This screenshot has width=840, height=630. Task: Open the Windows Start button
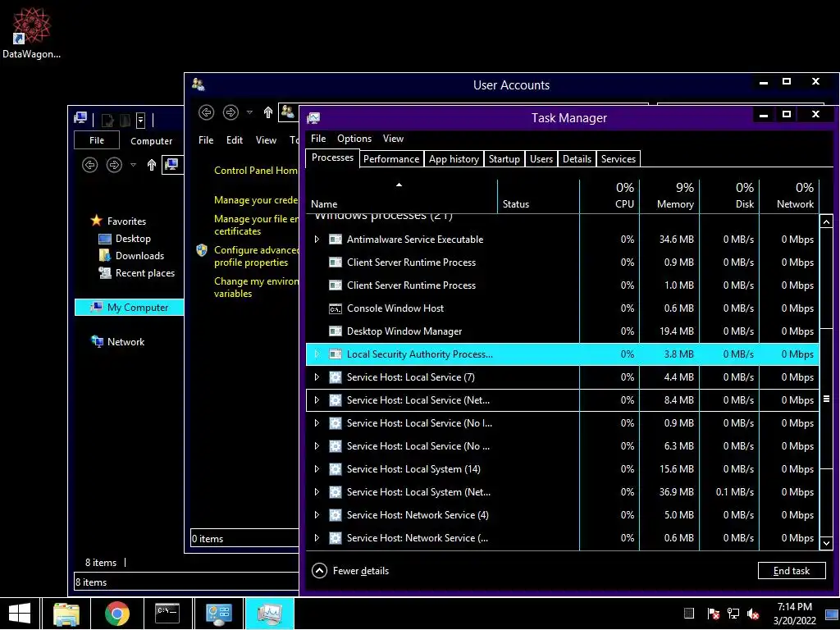pyautogui.click(x=20, y=614)
